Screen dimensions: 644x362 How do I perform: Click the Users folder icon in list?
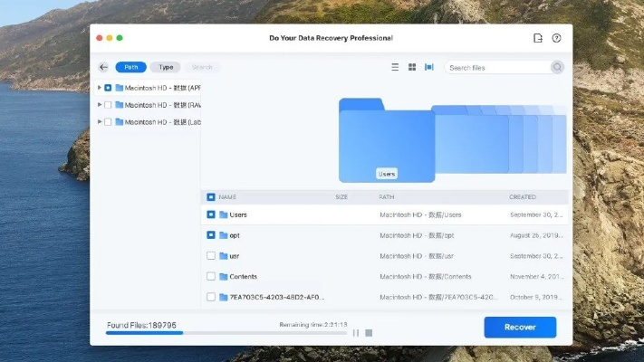224,214
